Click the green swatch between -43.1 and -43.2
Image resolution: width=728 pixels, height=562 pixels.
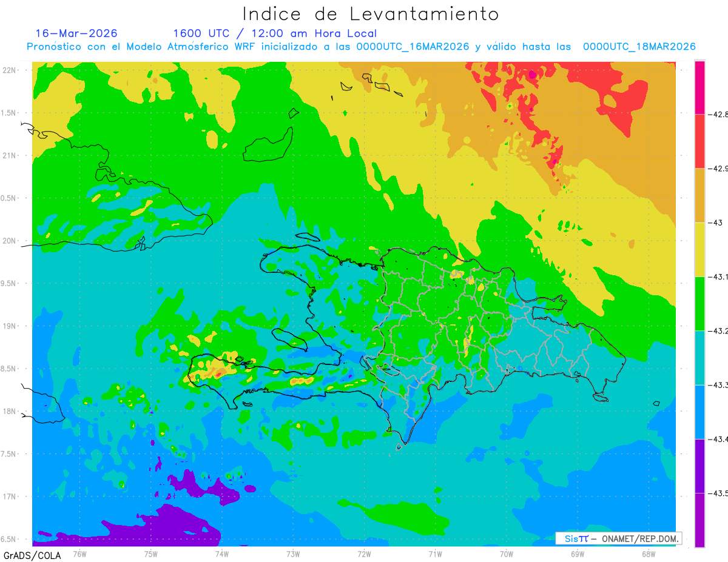point(699,303)
